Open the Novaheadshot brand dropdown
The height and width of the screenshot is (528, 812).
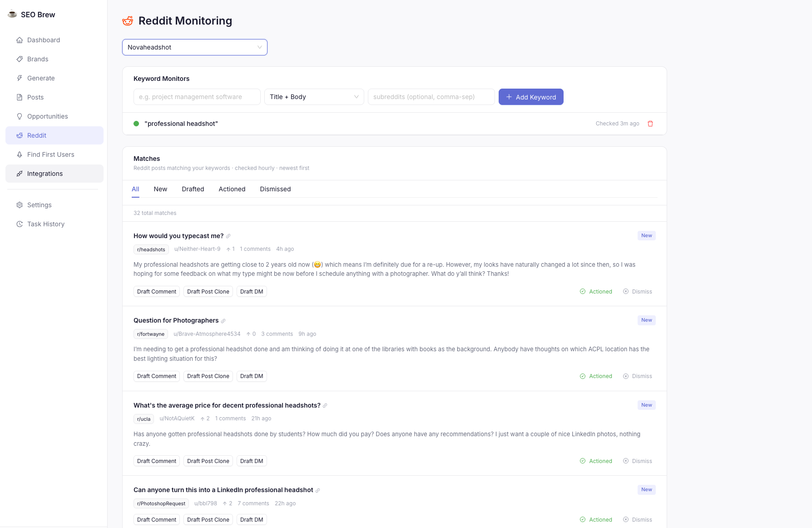tap(195, 47)
